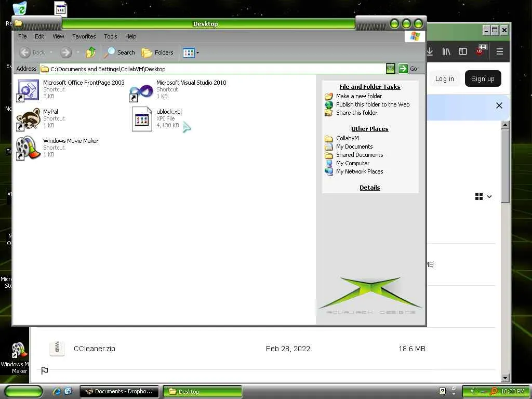
Task: Go back with the Back arrow button
Action: pos(25,52)
